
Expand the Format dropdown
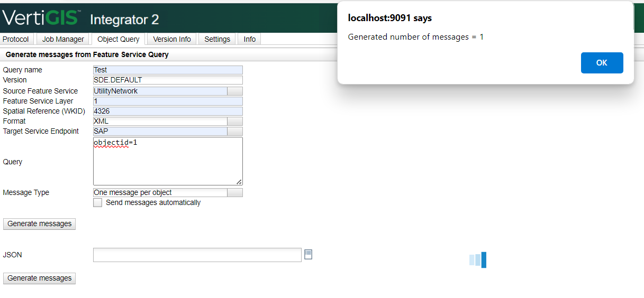pos(235,121)
